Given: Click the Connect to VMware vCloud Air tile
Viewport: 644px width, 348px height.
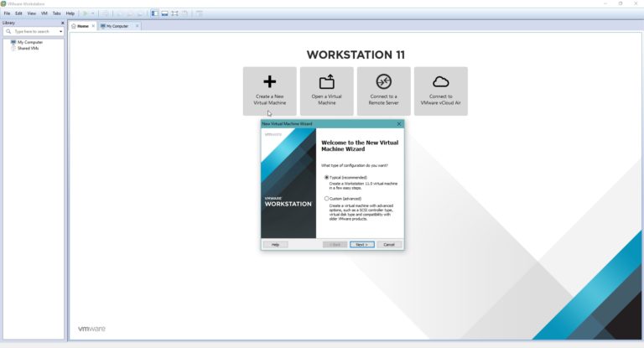Looking at the screenshot, I should [441, 91].
